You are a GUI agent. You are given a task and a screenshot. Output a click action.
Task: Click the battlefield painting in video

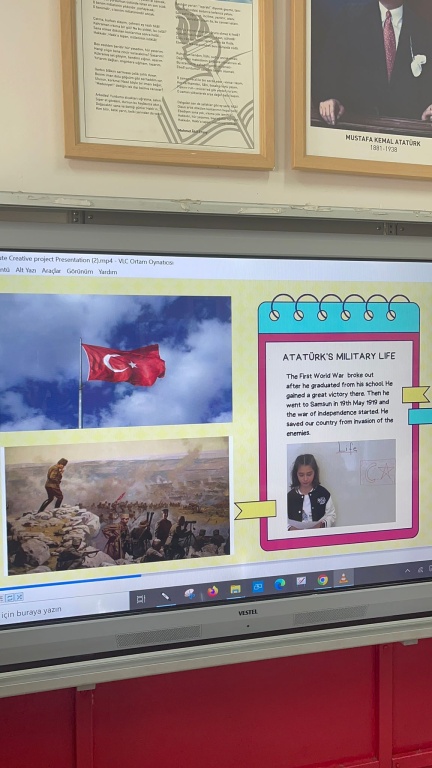pyautogui.click(x=117, y=504)
